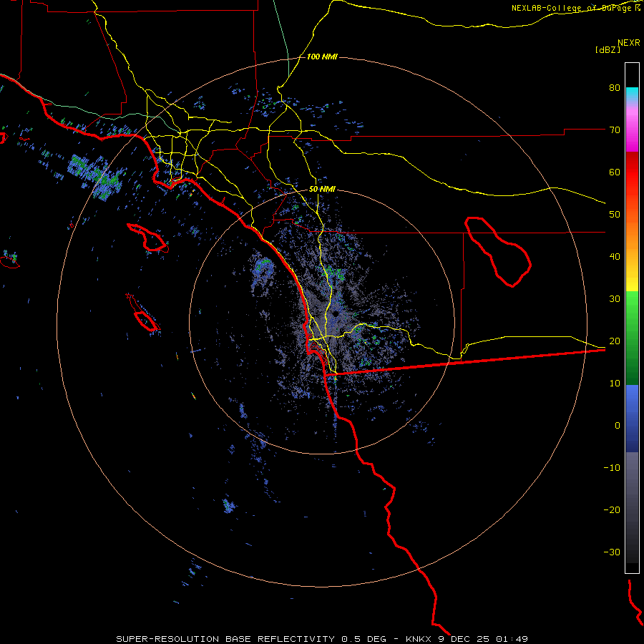Click the -20 value on dBZ scale

[612, 510]
